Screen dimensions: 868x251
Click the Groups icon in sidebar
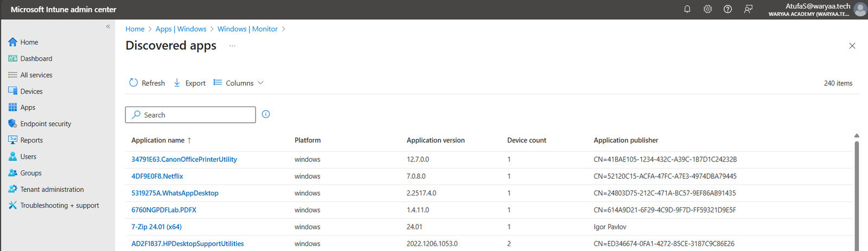[x=12, y=173]
